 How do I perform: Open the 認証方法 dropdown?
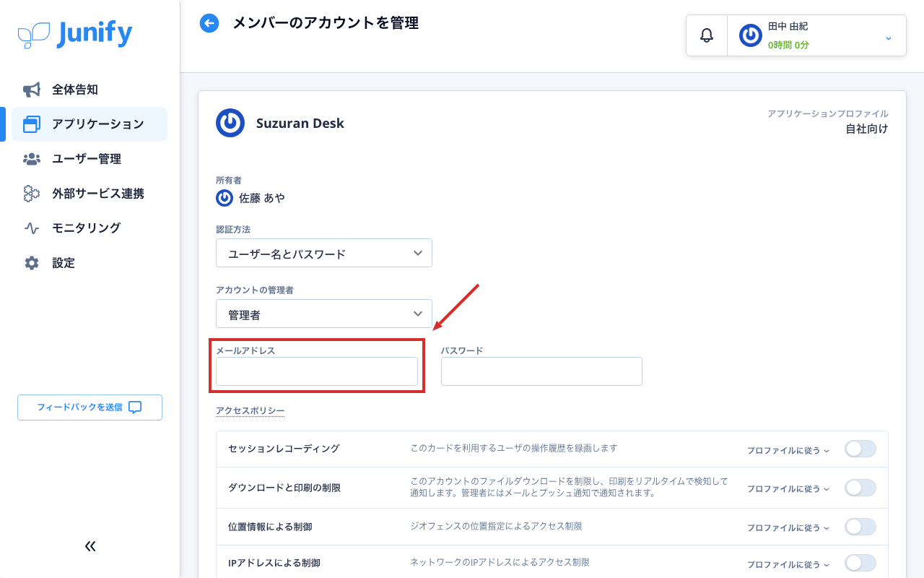click(x=324, y=254)
